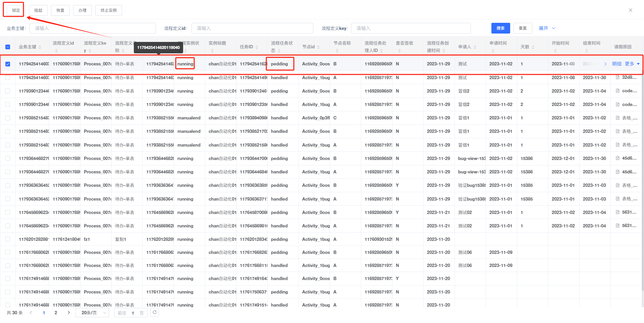Toggle the select-all header checkbox
The width and height of the screenshot is (644, 323).
8,47
